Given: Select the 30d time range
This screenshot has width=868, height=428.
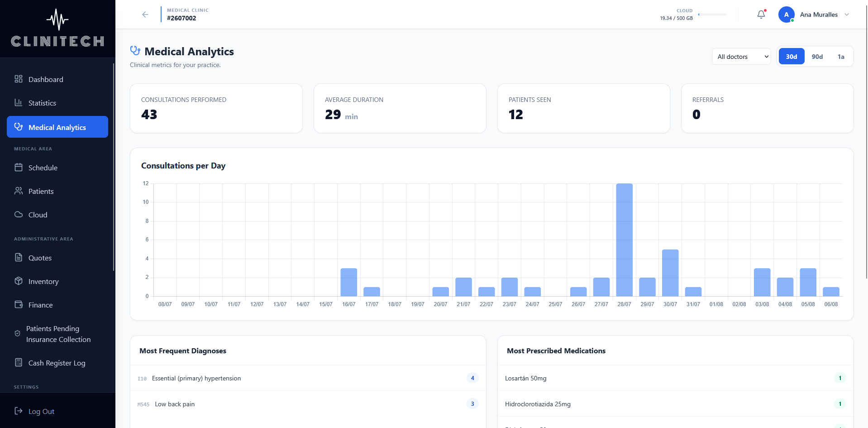Looking at the screenshot, I should [x=792, y=57].
